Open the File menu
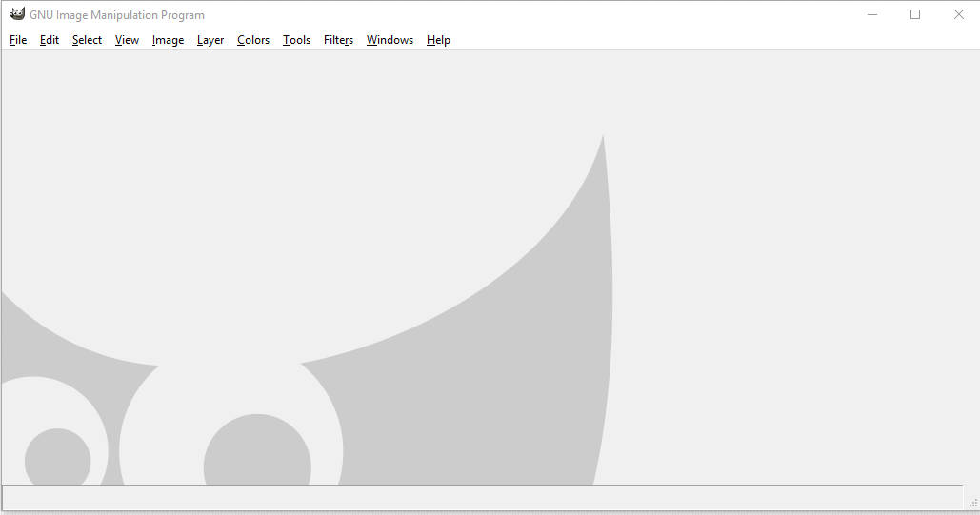This screenshot has width=980, height=515. [x=18, y=40]
